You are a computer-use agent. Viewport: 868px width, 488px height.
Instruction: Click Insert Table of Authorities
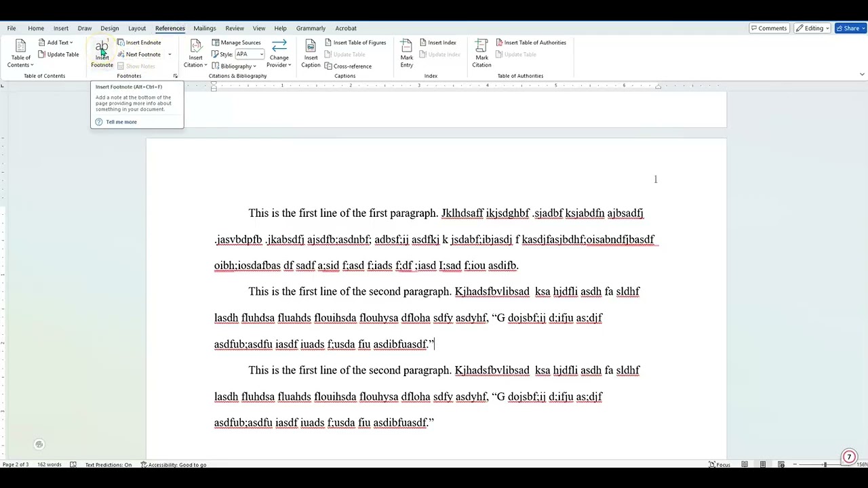[x=530, y=43]
